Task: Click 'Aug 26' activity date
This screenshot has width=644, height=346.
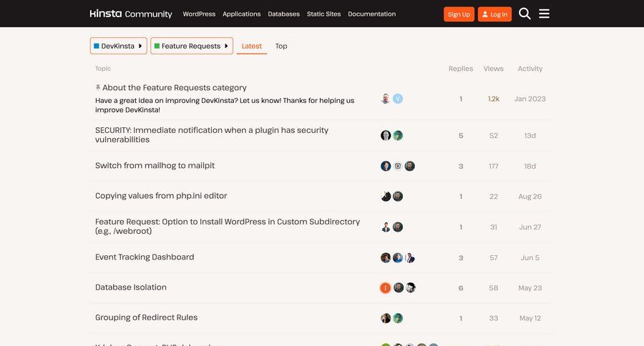Action: point(530,197)
